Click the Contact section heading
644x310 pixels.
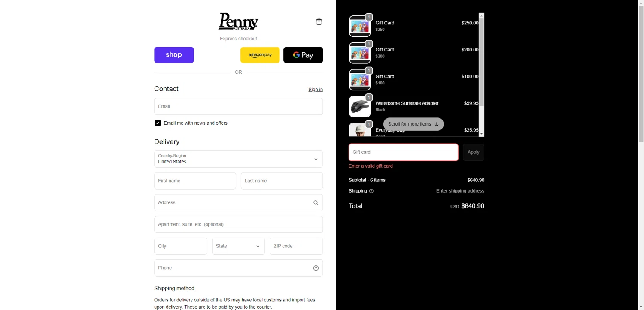click(x=167, y=89)
